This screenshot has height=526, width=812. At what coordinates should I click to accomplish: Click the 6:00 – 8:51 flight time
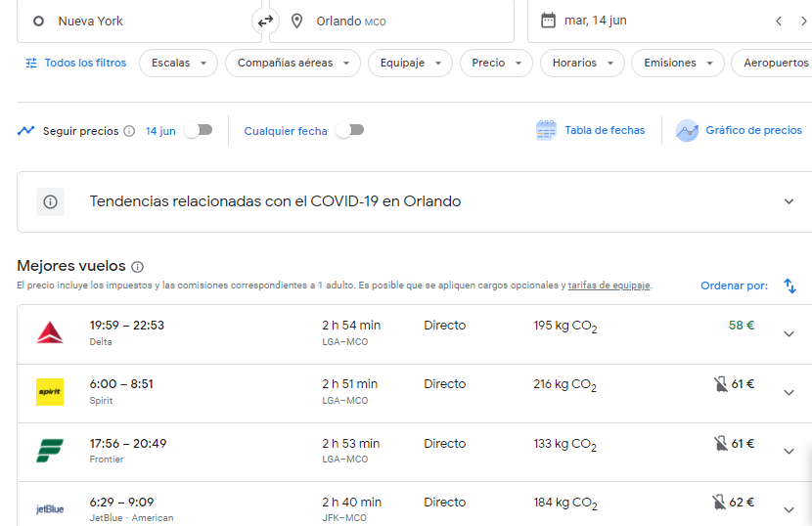point(121,384)
